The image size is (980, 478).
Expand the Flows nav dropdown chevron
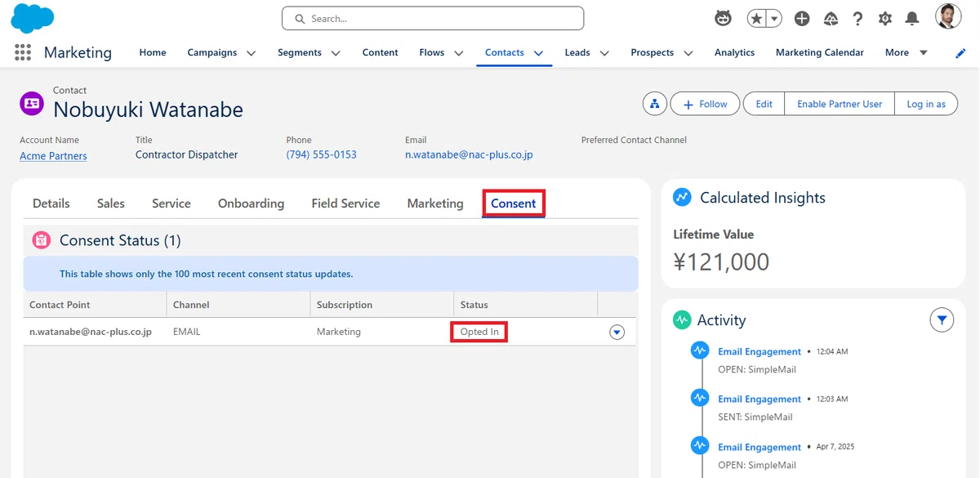[x=458, y=53]
